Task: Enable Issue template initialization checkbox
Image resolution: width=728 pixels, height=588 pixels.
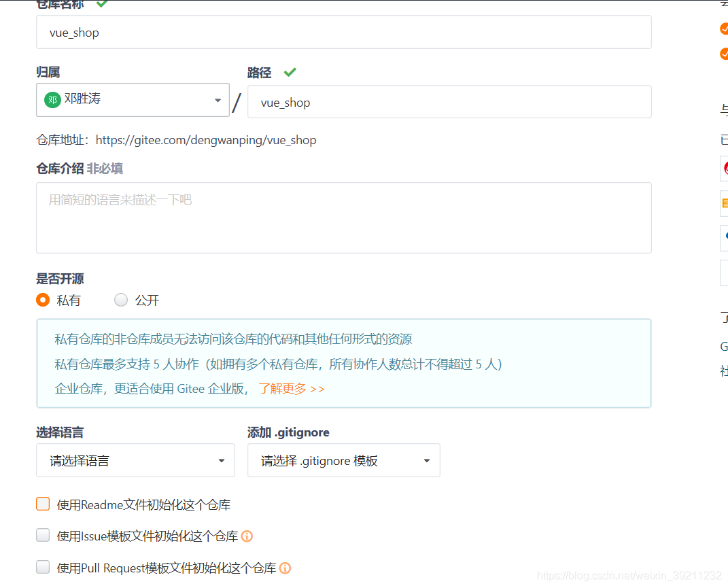Action: click(x=43, y=535)
